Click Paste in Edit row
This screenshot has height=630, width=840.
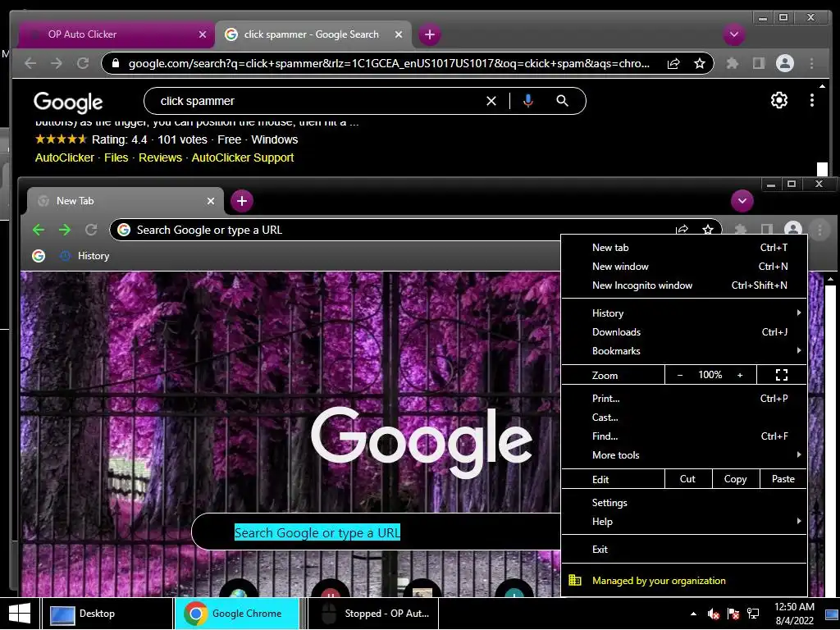(783, 479)
